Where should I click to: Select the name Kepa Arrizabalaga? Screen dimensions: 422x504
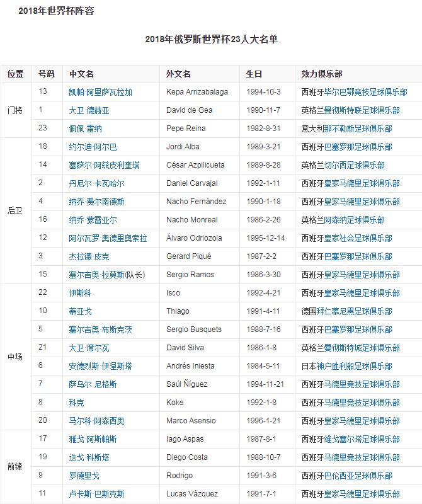(x=197, y=92)
